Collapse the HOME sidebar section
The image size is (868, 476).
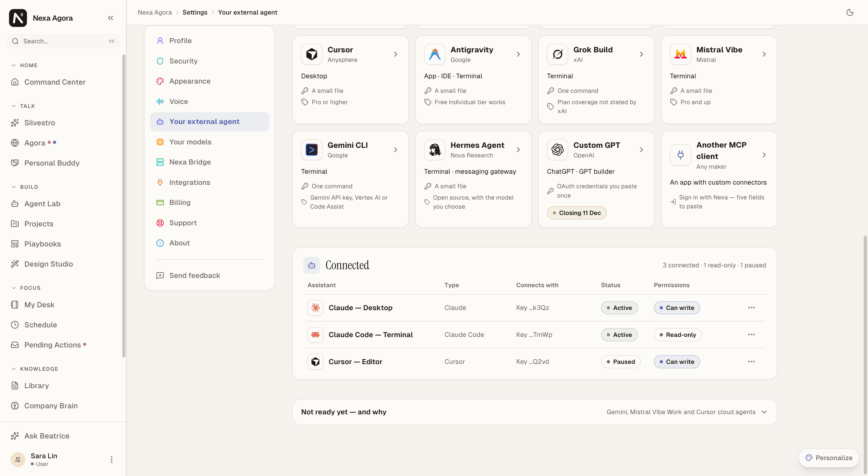[x=25, y=65]
